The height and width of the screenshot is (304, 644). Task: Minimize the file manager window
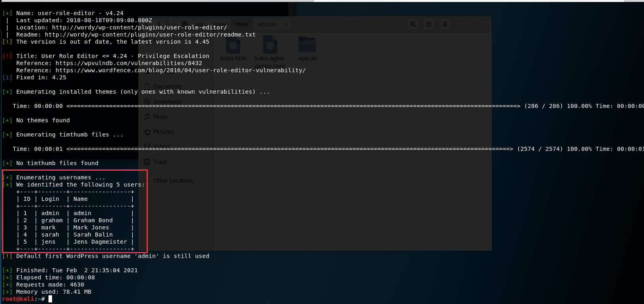tap(461, 24)
